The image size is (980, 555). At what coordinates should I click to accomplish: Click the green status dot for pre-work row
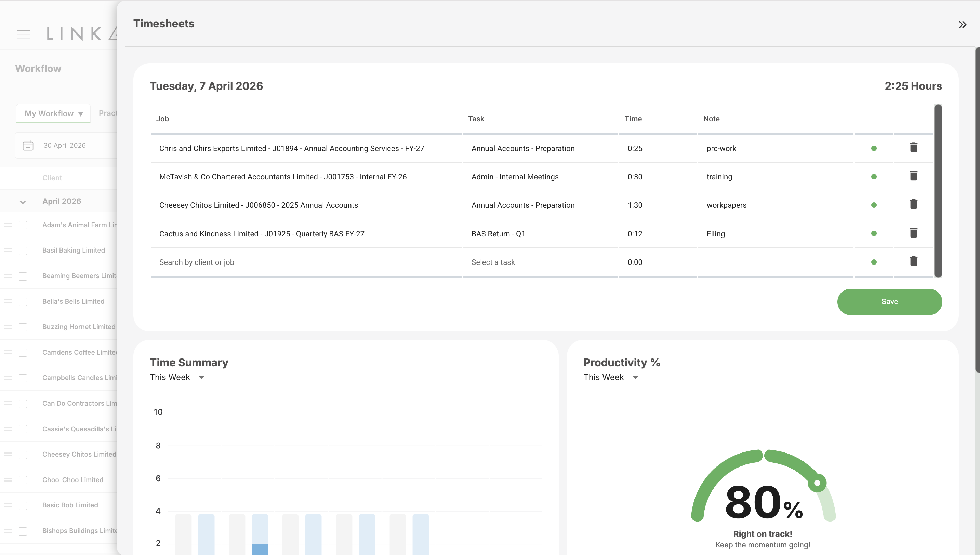[874, 148]
